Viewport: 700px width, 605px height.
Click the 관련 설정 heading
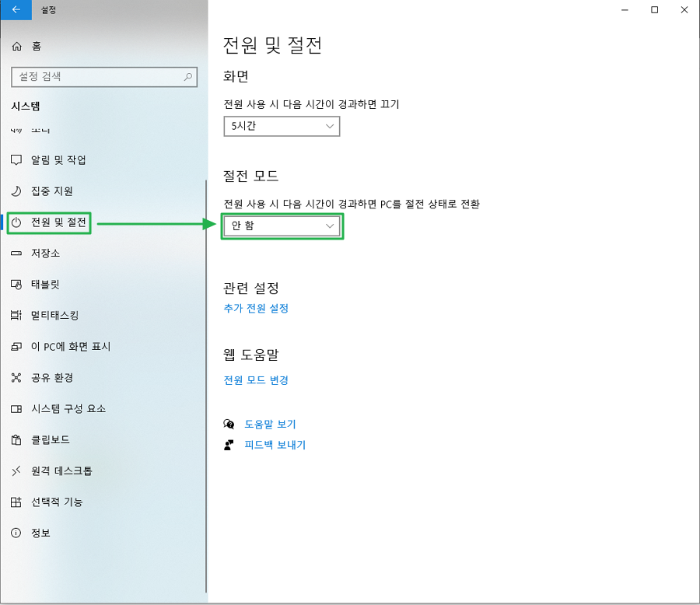[x=251, y=288]
